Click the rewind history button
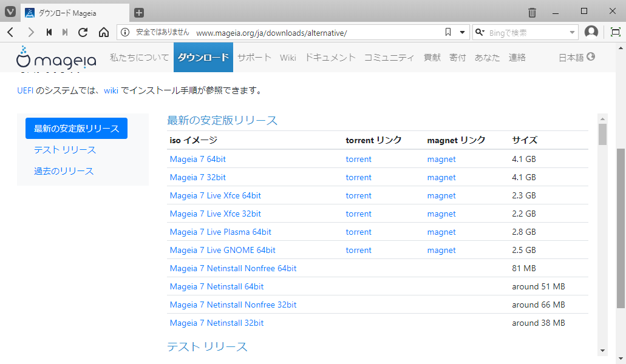The height and width of the screenshot is (364, 626). (x=49, y=32)
